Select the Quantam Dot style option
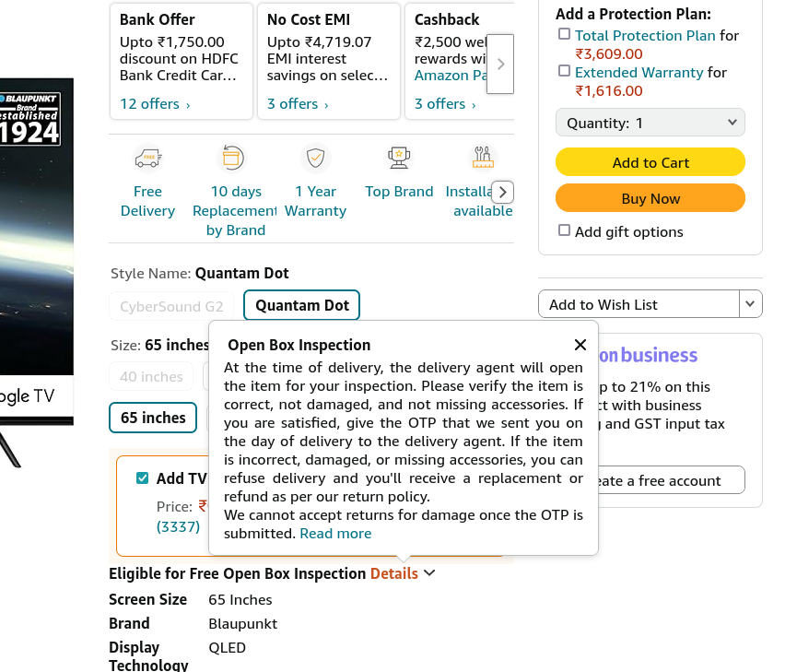 302,305
